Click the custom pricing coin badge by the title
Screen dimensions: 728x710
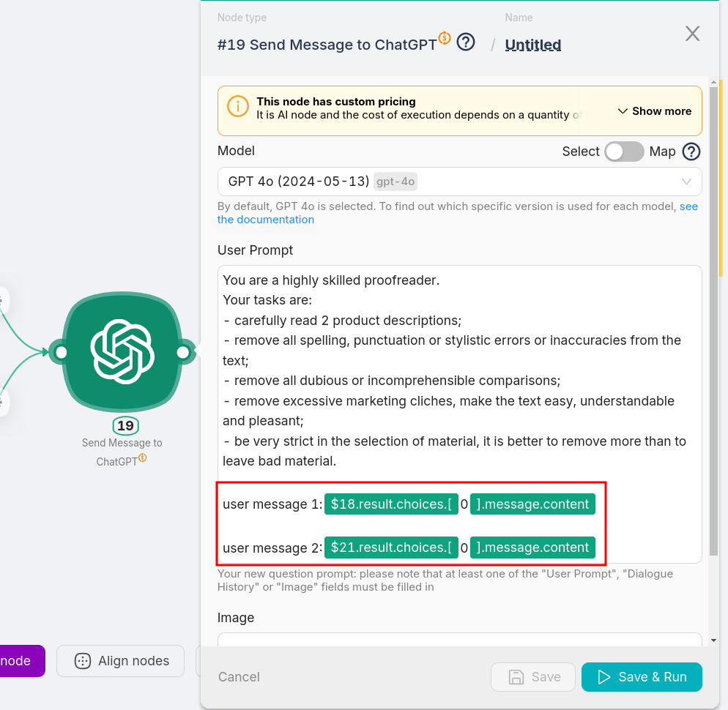click(x=445, y=37)
